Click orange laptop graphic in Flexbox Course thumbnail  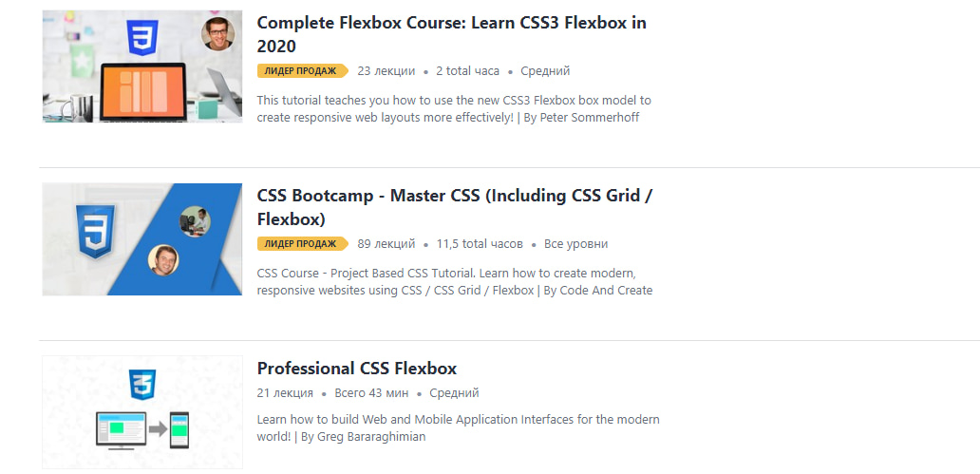[x=142, y=90]
